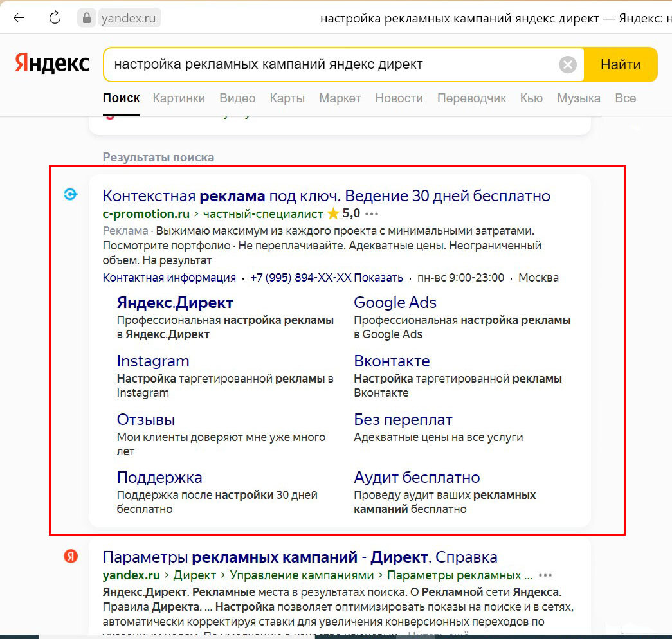The height and width of the screenshot is (639, 672).
Task: Open the Без переплат sitelink
Action: pyautogui.click(x=403, y=420)
